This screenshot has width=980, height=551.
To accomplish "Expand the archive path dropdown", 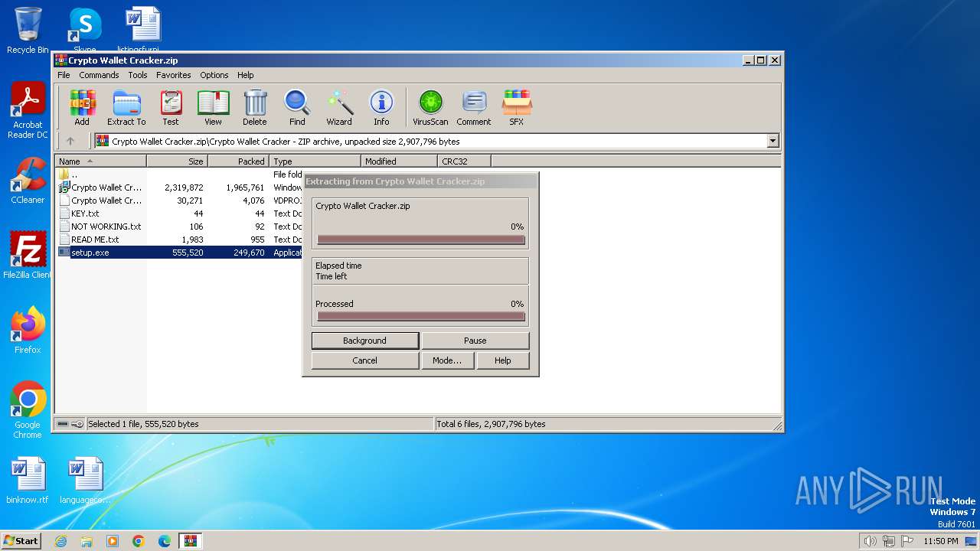I will 773,141.
